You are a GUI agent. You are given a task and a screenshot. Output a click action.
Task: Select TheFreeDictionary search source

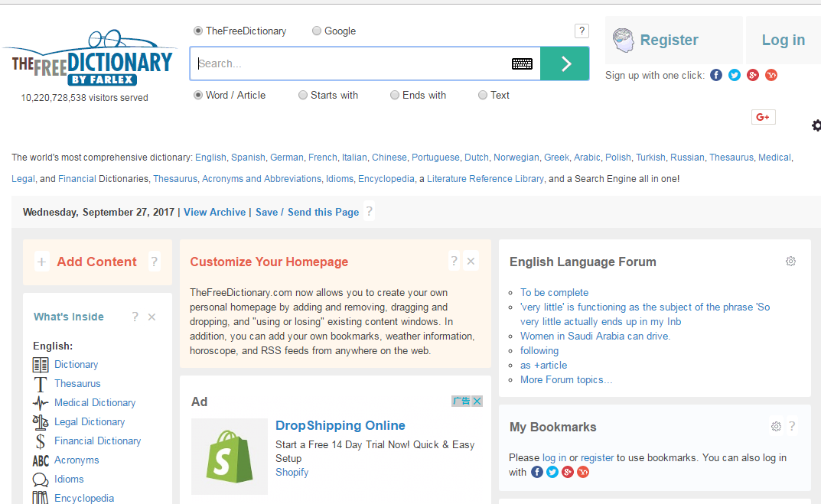coord(198,31)
